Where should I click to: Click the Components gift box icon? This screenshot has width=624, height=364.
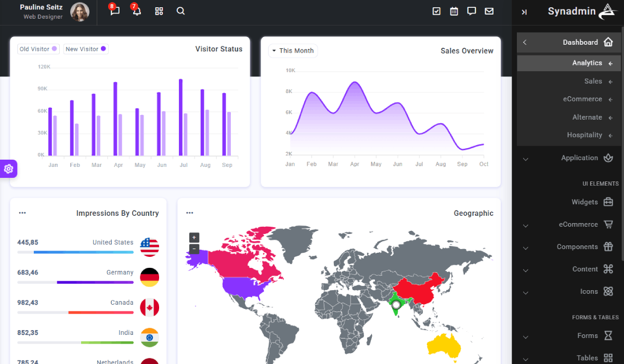pos(608,247)
